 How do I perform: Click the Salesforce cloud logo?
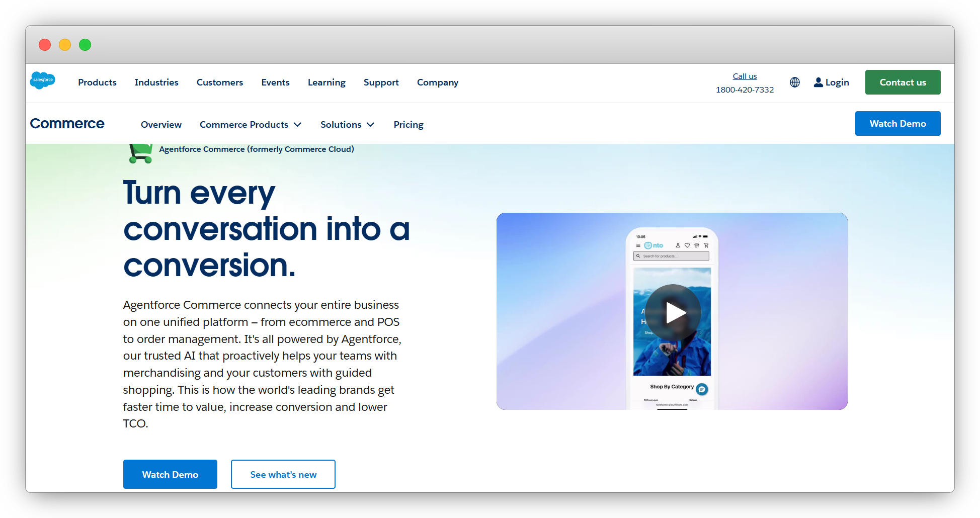[x=43, y=80]
